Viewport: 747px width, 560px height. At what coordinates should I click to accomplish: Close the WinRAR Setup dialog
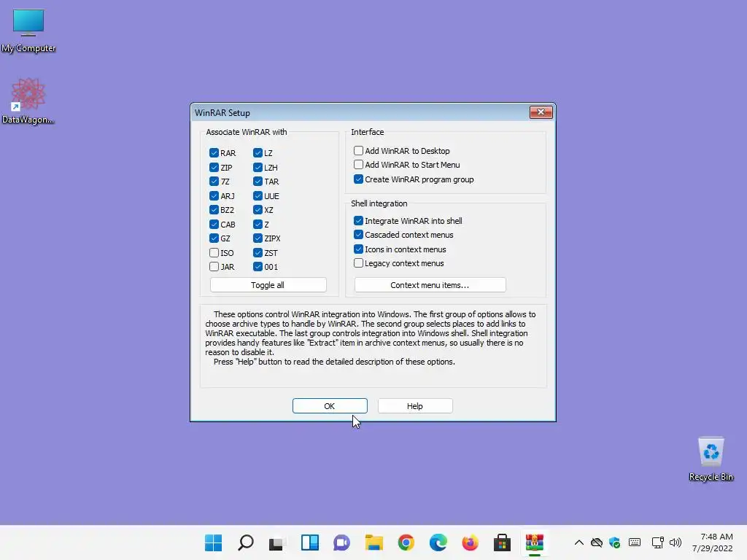(x=541, y=112)
